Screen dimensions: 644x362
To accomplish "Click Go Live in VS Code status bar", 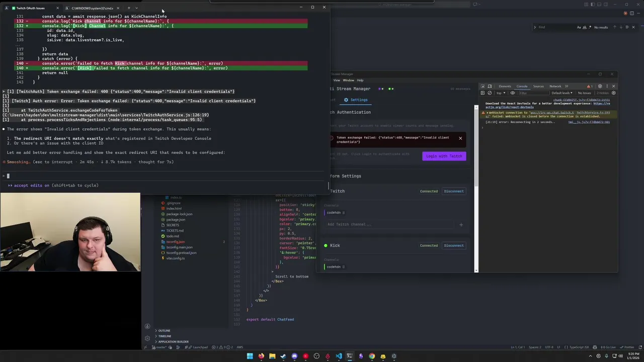I will 608,347.
